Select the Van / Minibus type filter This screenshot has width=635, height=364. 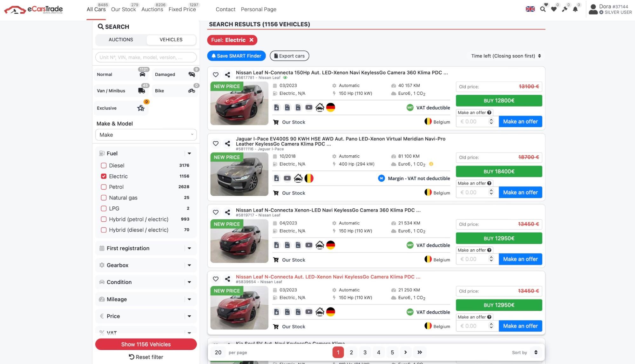121,91
